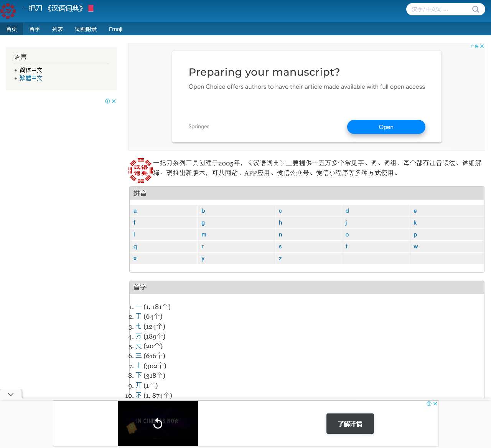Image resolution: width=491 pixels, height=448 pixels.
Task: Close the bottom banner ad
Action: 435,404
